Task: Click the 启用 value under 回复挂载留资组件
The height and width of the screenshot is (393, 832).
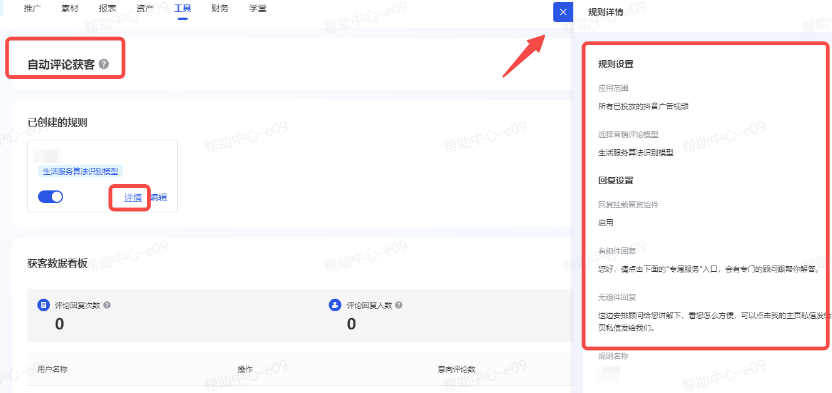Action: pyautogui.click(x=605, y=222)
